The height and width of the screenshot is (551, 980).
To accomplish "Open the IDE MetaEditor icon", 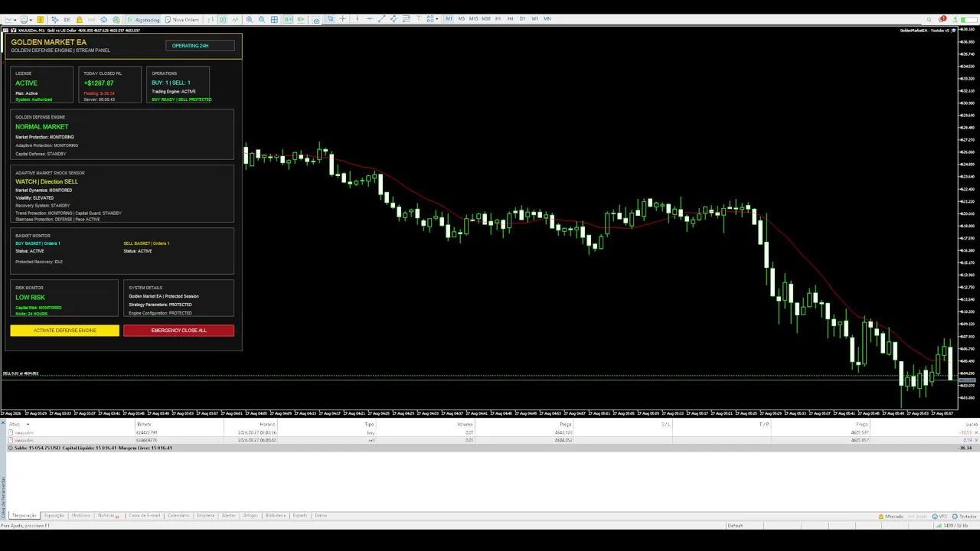I will [67, 20].
